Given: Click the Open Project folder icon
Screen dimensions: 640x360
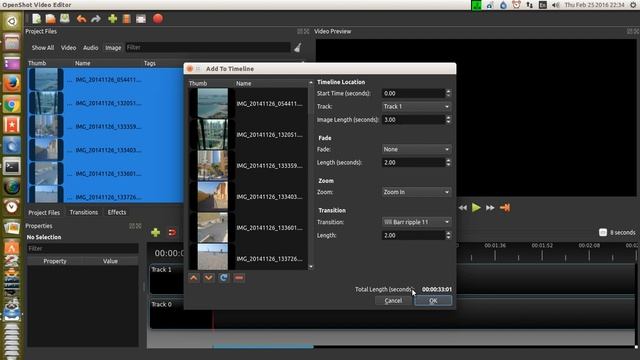Looking at the screenshot, I should (x=51, y=18).
